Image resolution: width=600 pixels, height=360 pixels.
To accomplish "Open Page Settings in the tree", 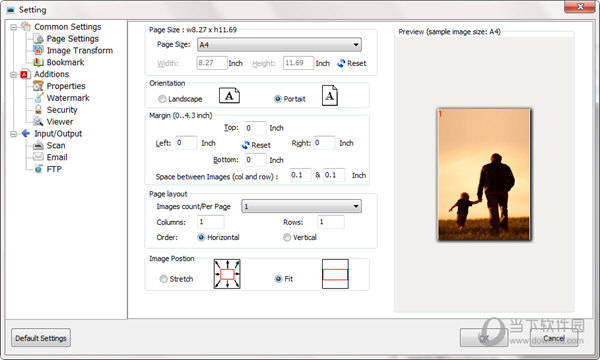I will pyautogui.click(x=72, y=39).
